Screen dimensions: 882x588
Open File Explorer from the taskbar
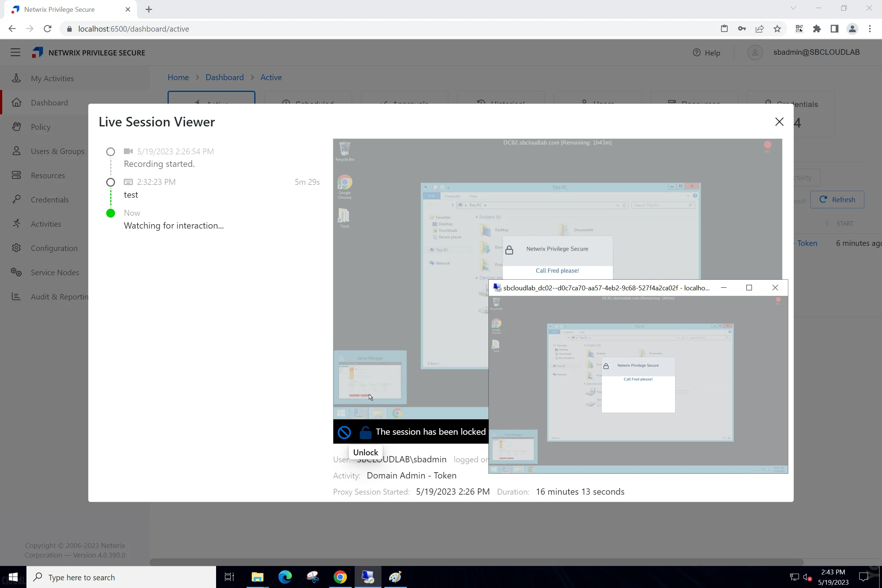coord(257,577)
